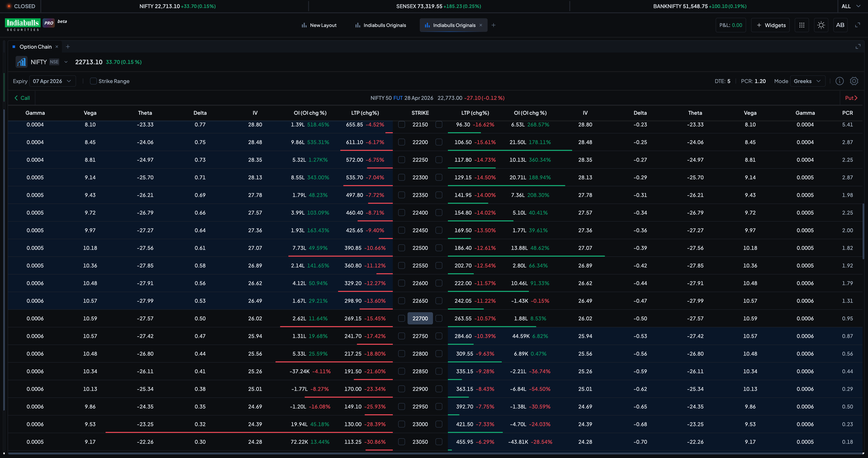
Task: Click the put-side Delta column header
Action: [x=640, y=113]
